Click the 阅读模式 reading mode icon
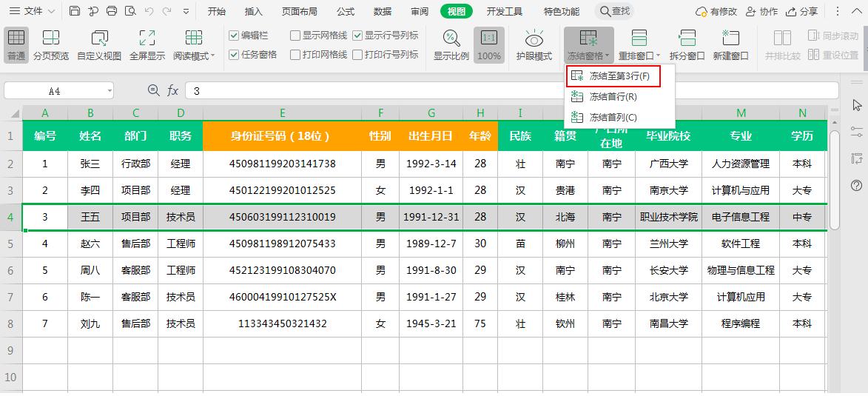Viewport: 868px width, 396px height. point(194,38)
